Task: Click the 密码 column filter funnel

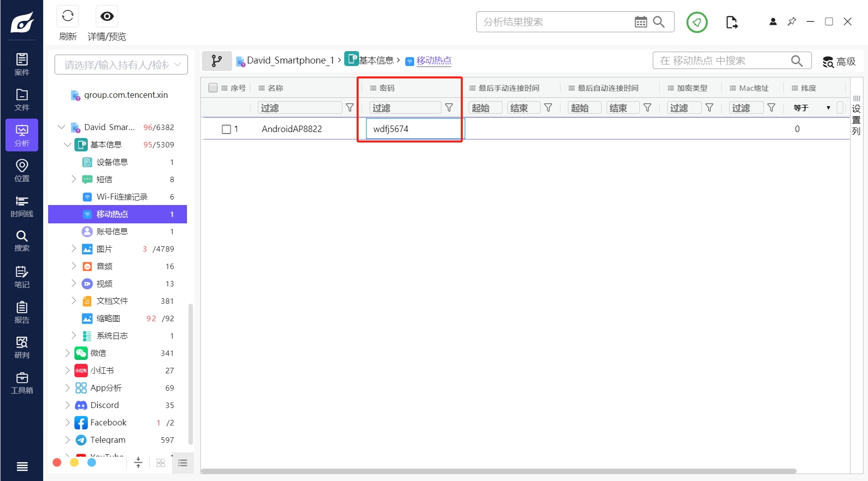Action: tap(449, 108)
